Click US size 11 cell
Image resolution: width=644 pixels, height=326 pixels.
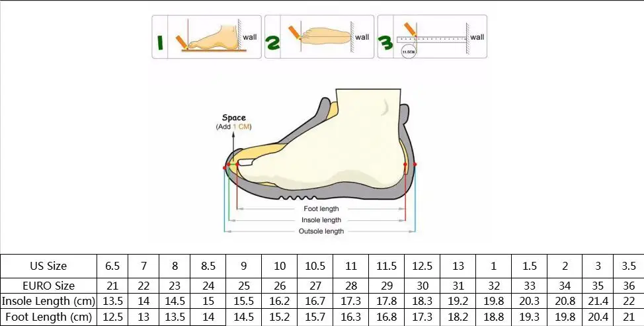pos(351,266)
